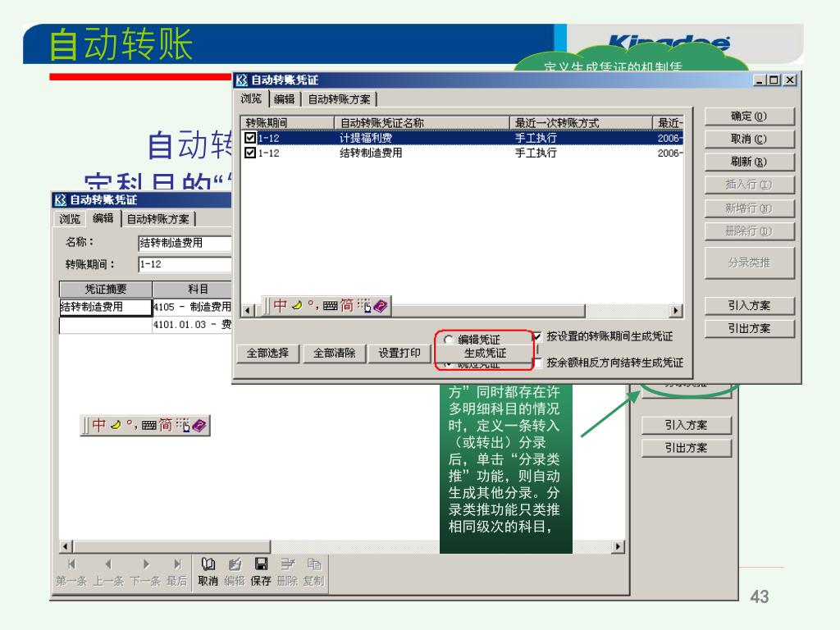Open 自动转账方案 tab in back window
This screenshot has height=630, width=840.
[158, 219]
